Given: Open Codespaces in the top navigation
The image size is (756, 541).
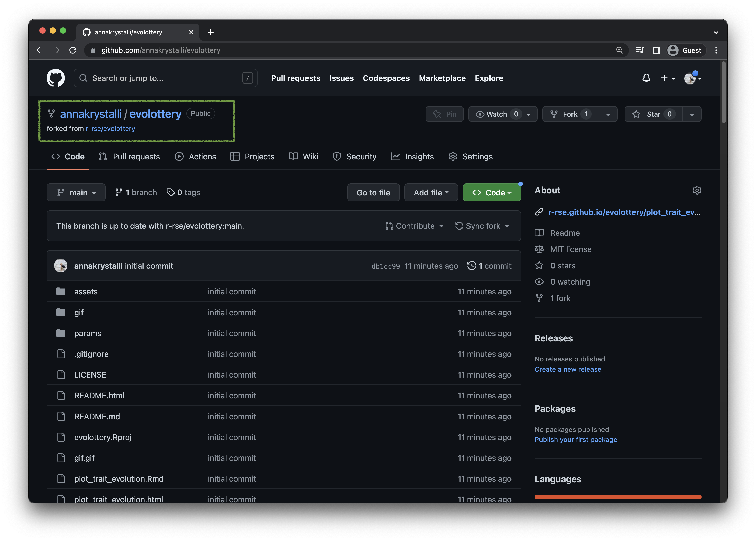Looking at the screenshot, I should coord(386,78).
